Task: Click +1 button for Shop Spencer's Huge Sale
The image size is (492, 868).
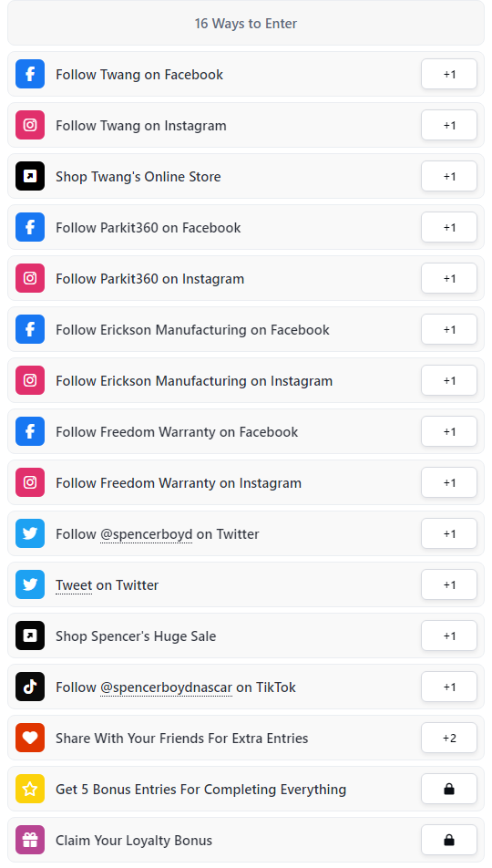Action: (x=449, y=636)
